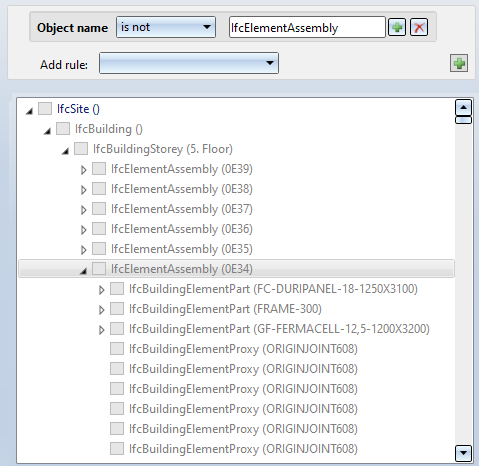Expand the FRAME-300 part node
Screen dimensions: 479x466
coord(101,310)
